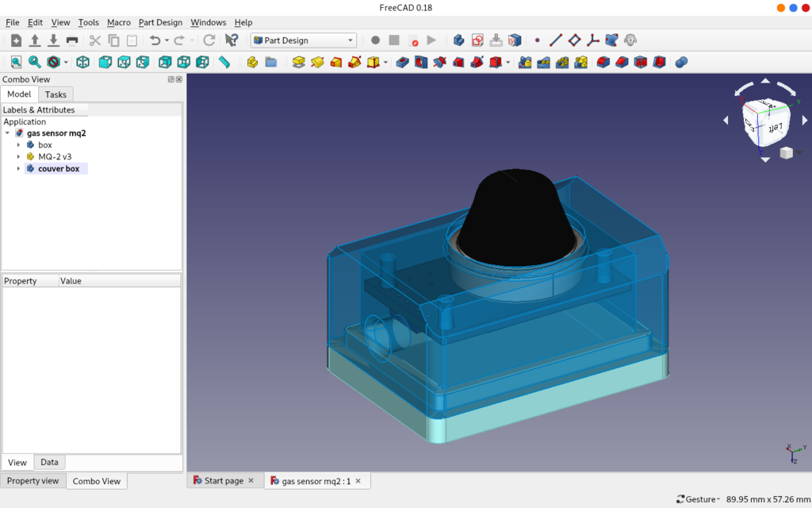Collapse the gas sensor mq2 document
This screenshot has height=508, width=812.
[7, 133]
